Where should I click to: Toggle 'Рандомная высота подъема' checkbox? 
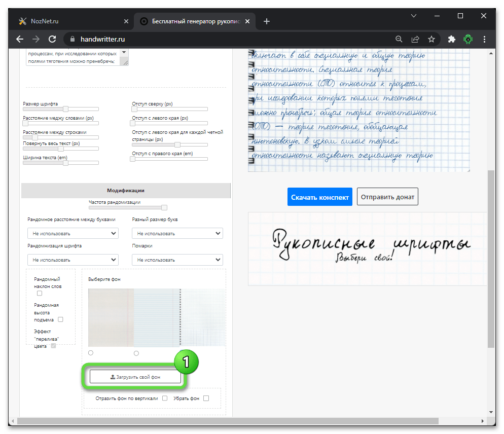[60, 319]
